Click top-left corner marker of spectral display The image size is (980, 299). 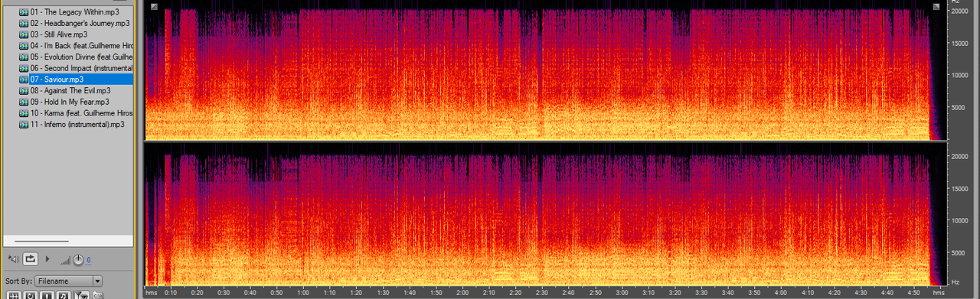[155, 7]
